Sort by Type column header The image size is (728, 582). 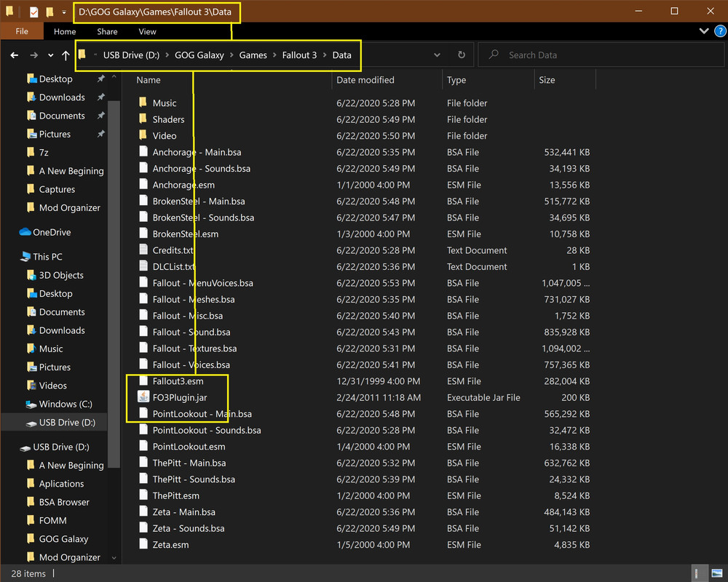456,80
